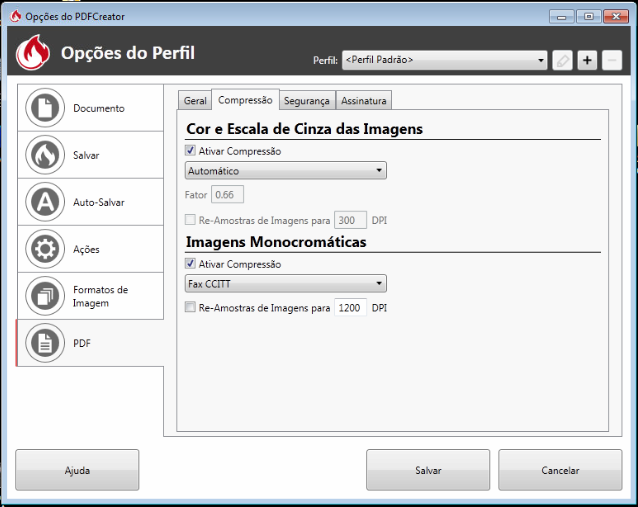Select the Formatos de Imagem label

(x=101, y=296)
